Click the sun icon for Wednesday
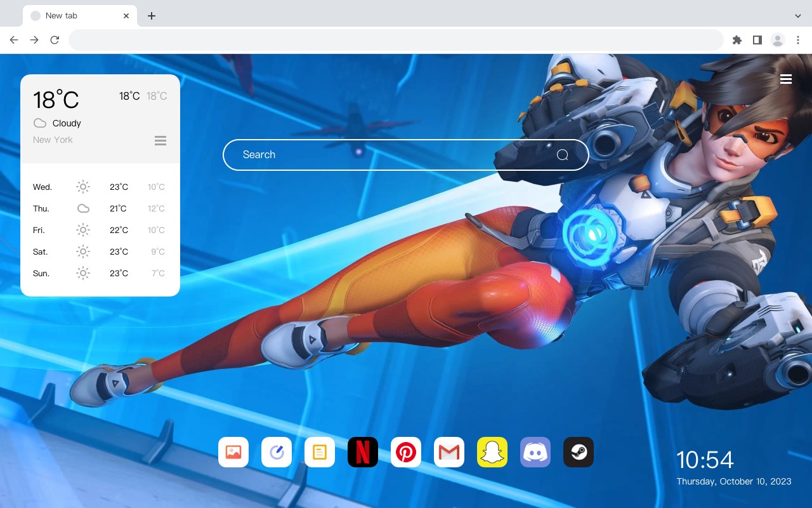 click(83, 187)
